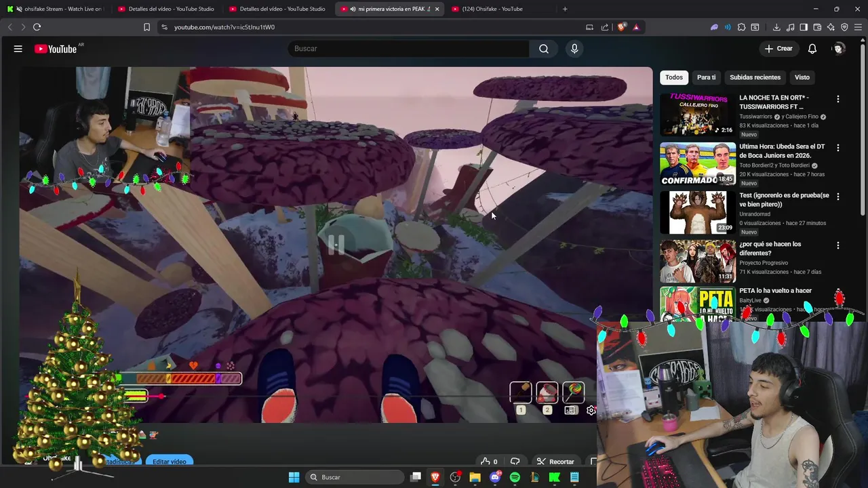Click the Windows taskbar Buscar search box

[x=353, y=477]
